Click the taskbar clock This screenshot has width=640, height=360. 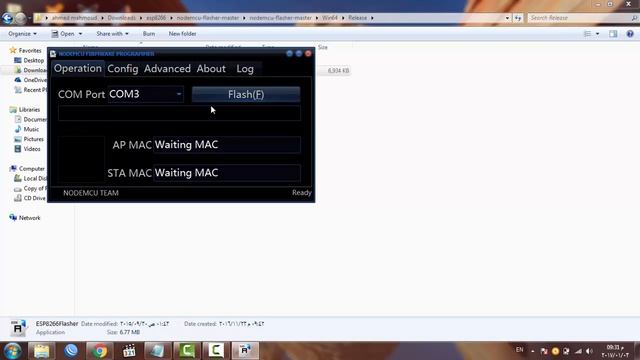click(x=615, y=351)
